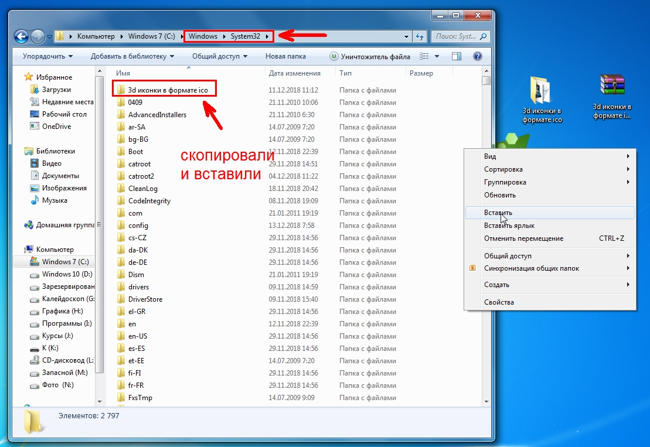Click the Новая папка button
The image size is (650, 447).
(286, 56)
